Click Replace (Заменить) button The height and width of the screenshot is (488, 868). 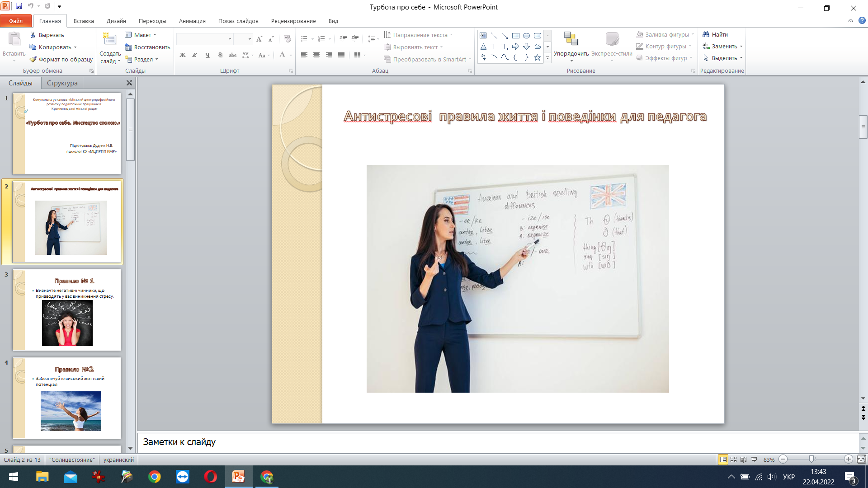click(722, 46)
